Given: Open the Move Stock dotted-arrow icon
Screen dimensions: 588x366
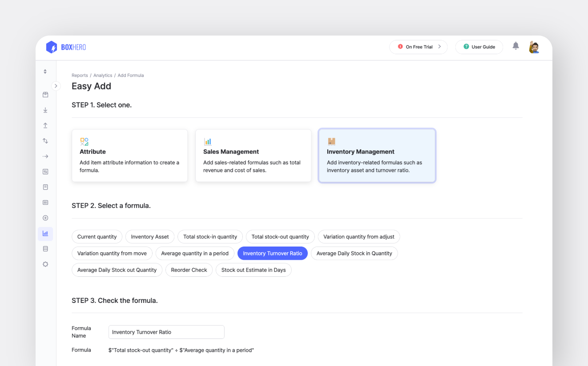Looking at the screenshot, I should [45, 156].
